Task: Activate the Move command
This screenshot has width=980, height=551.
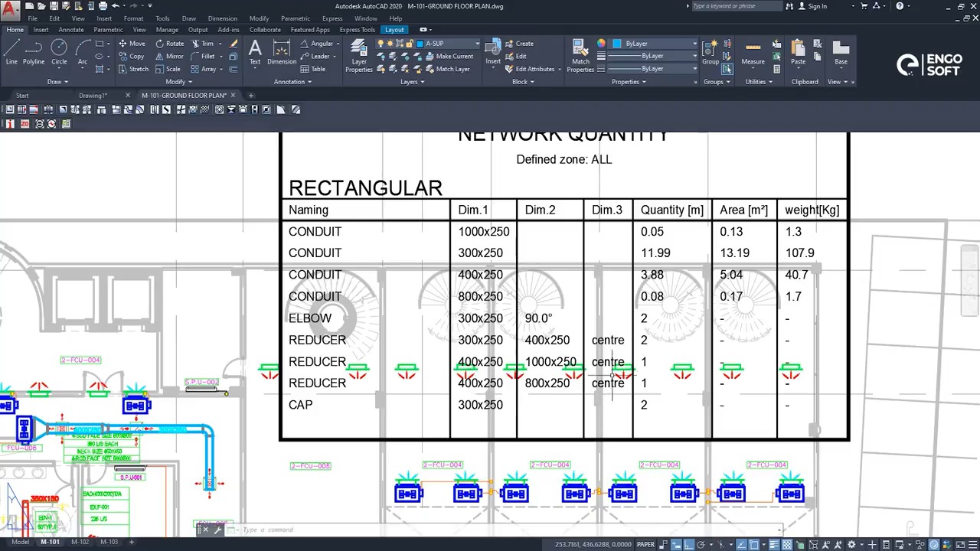Action: click(x=131, y=44)
